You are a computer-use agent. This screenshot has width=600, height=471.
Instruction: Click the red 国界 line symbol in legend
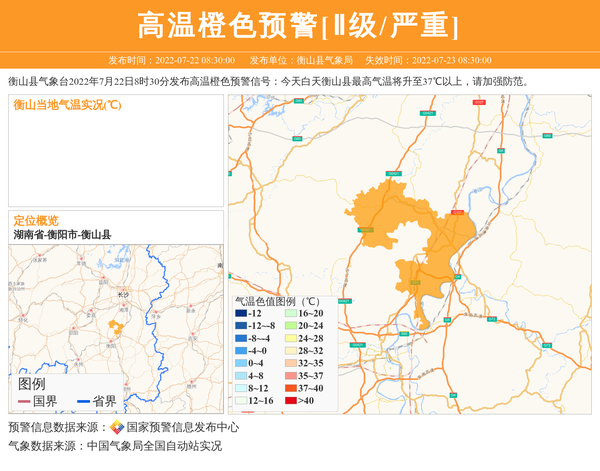(24, 402)
